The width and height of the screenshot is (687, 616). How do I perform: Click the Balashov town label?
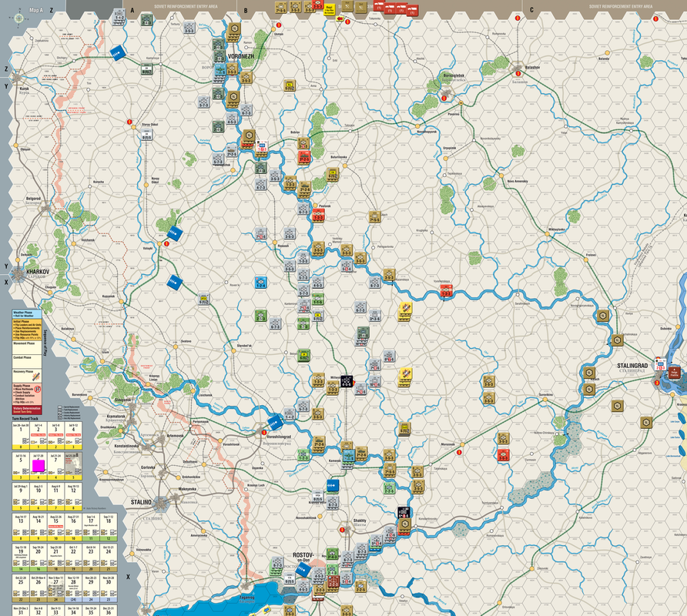point(532,68)
